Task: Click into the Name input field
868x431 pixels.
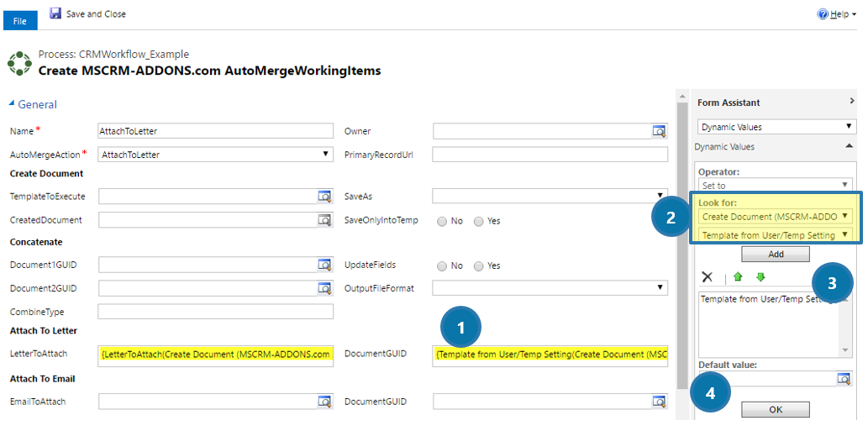Action: [x=215, y=131]
